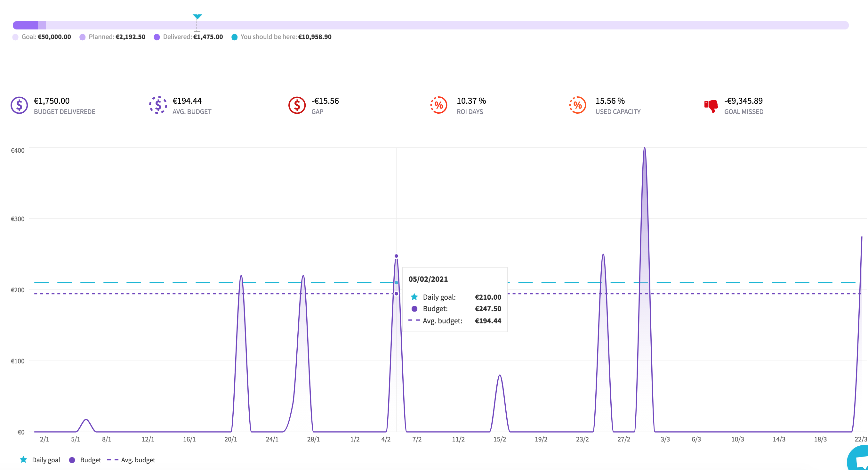Image resolution: width=868 pixels, height=470 pixels.
Task: Click the highest budget peak near 1/3
Action: point(645,148)
